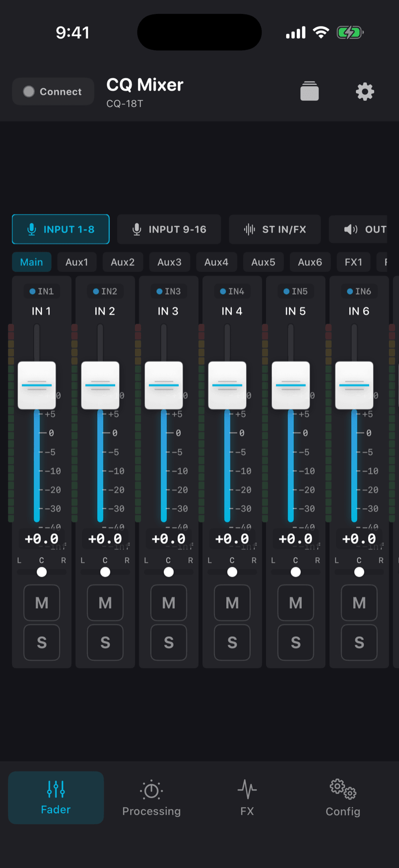Select the Aux5 mix

point(263,262)
